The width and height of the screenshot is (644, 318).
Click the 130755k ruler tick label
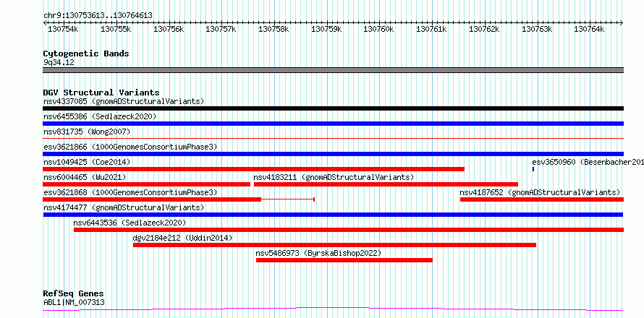(x=116, y=29)
